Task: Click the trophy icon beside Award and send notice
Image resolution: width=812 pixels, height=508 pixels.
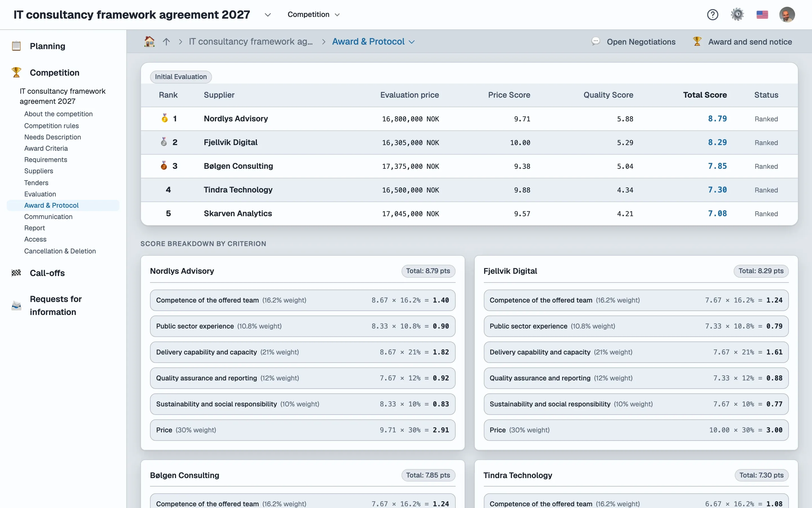Action: pyautogui.click(x=697, y=41)
